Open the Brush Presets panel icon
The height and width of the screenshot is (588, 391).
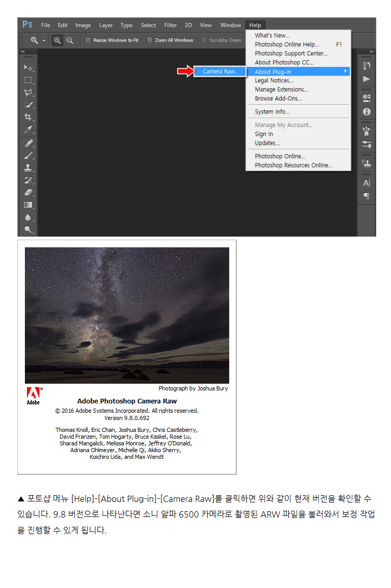(367, 144)
